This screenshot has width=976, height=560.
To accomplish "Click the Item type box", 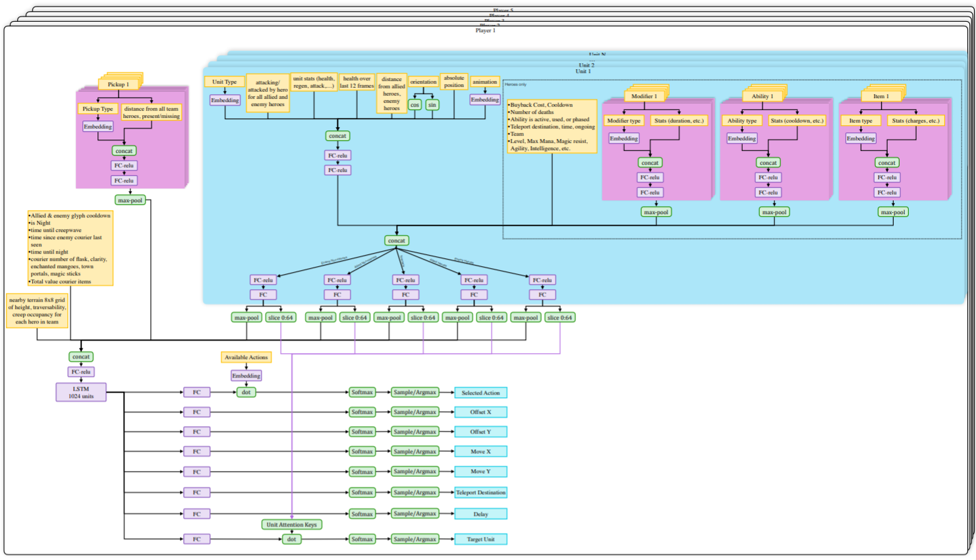I will tap(860, 121).
